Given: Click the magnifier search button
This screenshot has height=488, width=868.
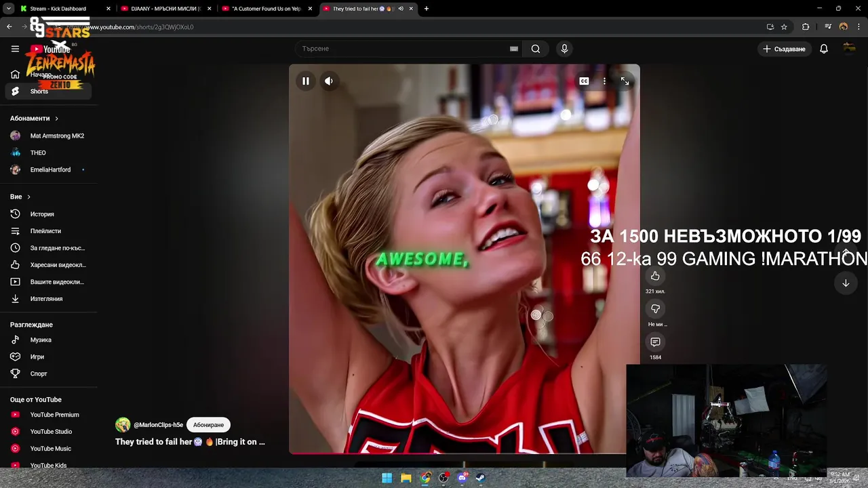Looking at the screenshot, I should (x=536, y=49).
